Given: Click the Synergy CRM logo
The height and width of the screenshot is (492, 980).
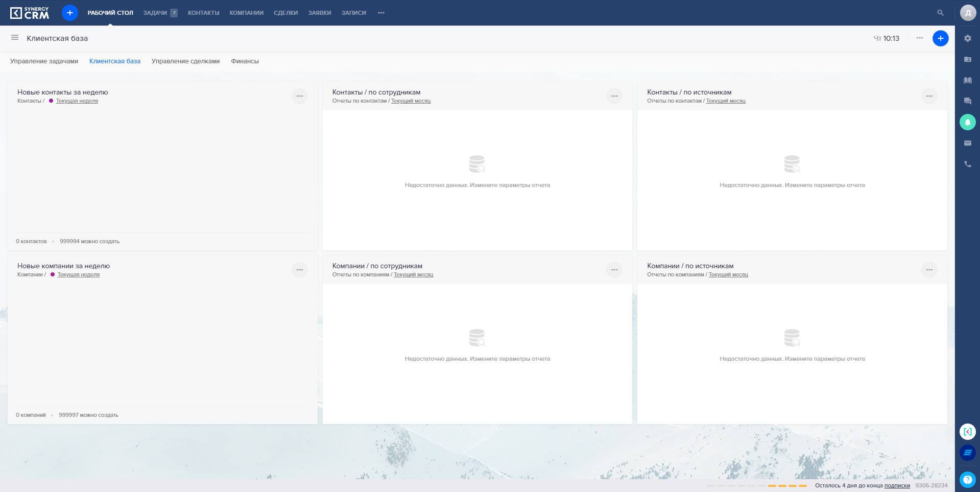Looking at the screenshot, I should point(30,13).
